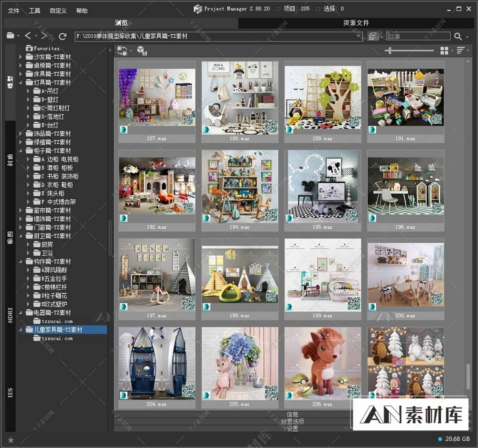Click into the 过滤 filter field

tap(418, 36)
